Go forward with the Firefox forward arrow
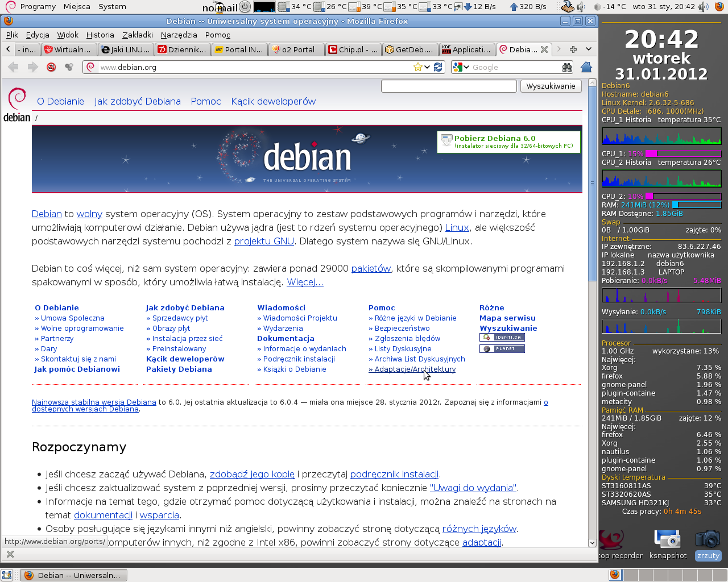The width and height of the screenshot is (728, 582). [33, 67]
